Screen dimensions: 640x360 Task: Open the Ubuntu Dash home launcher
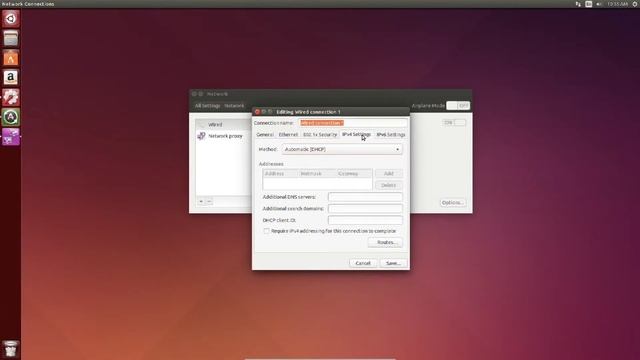[x=11, y=19]
